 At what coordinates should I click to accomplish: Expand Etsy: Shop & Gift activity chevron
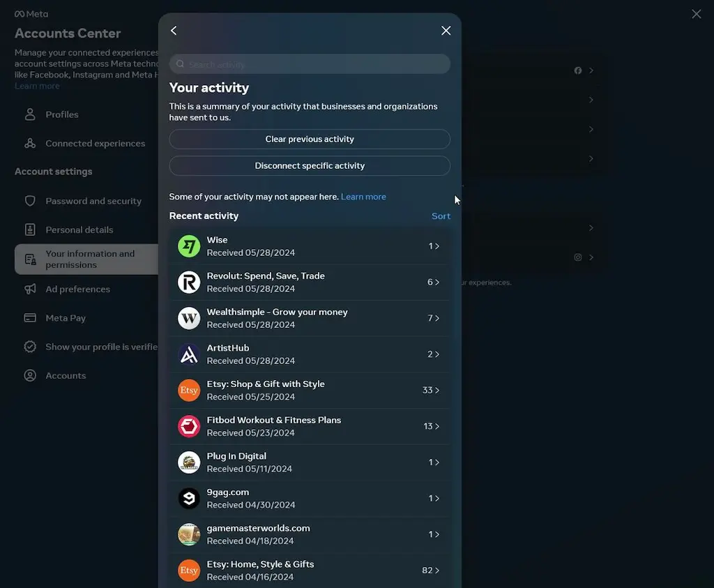pos(437,391)
